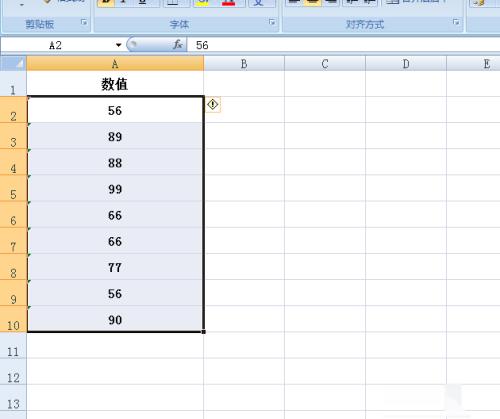Select the cell containing 90
This screenshot has width=500, height=419.
coord(115,319)
